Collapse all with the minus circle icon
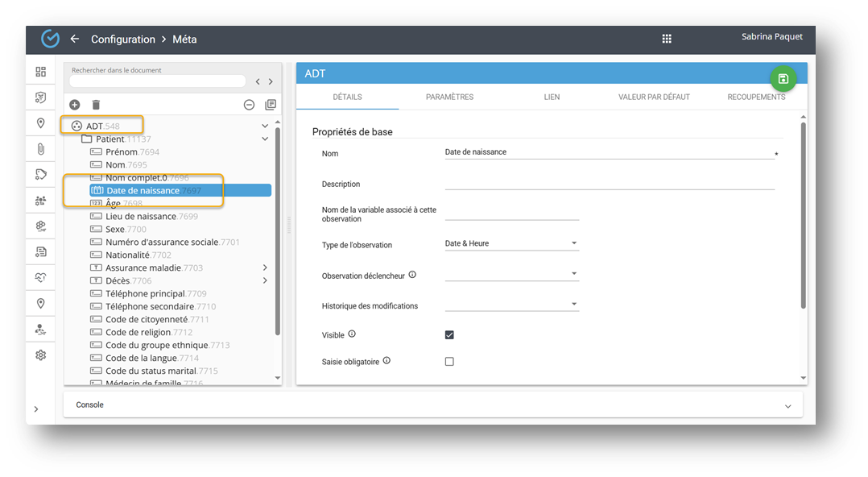 click(x=249, y=105)
